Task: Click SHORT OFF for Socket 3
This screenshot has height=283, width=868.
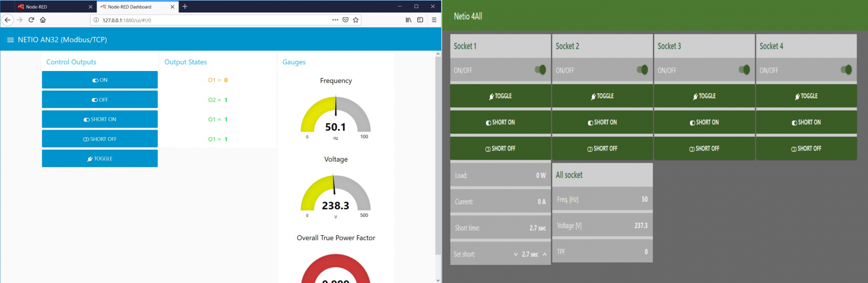Action: (704, 148)
